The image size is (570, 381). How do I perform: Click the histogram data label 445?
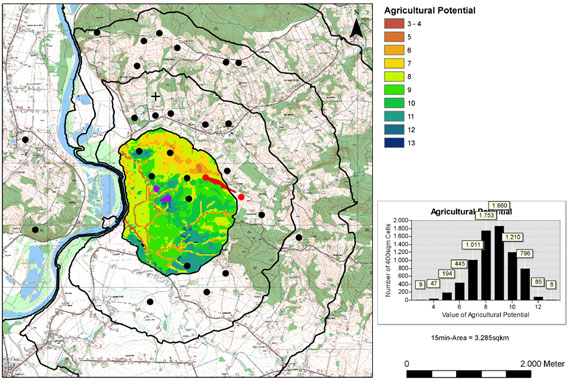(x=460, y=264)
